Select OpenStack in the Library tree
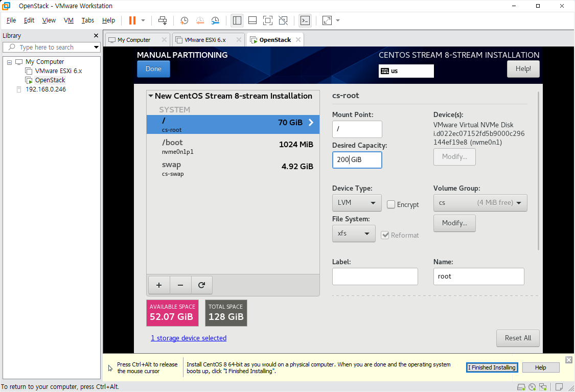 50,80
